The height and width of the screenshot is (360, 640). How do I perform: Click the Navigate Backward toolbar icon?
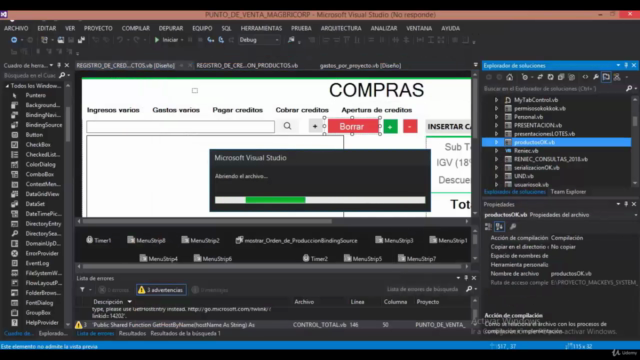point(14,40)
